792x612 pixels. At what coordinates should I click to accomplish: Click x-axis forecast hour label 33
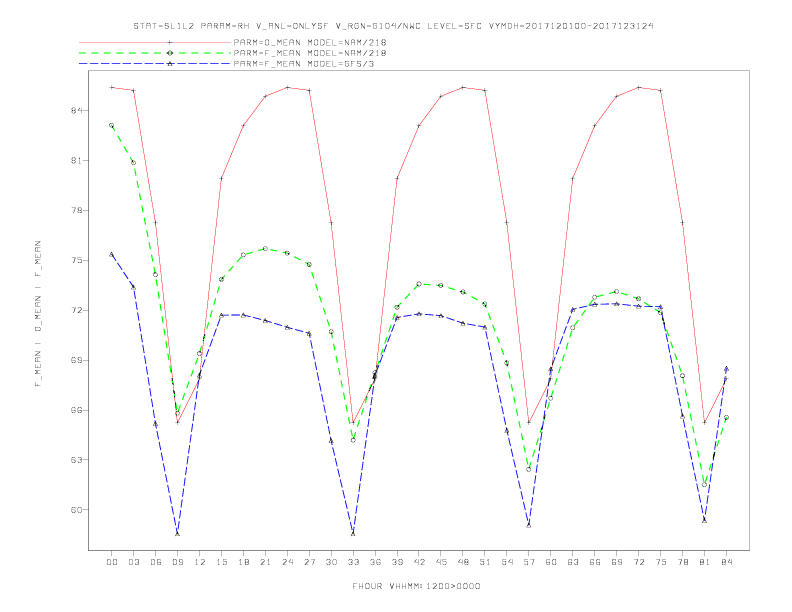[x=353, y=562]
